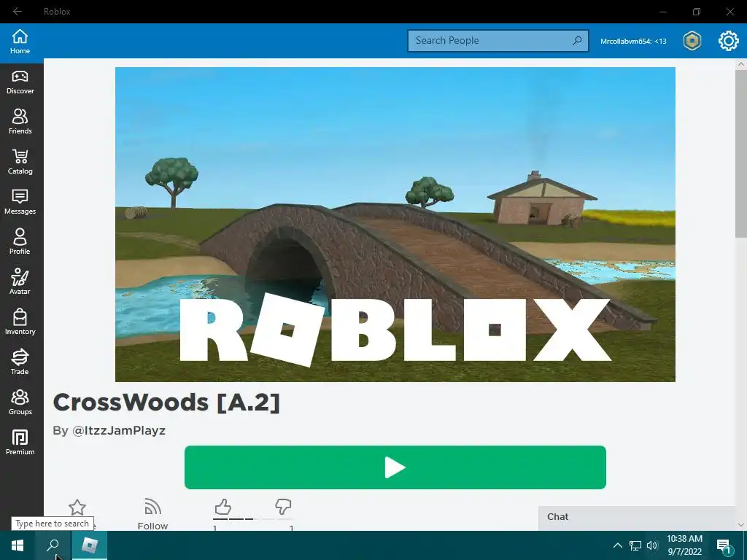The image size is (747, 560).
Task: Open the network tray icon
Action: (x=635, y=545)
